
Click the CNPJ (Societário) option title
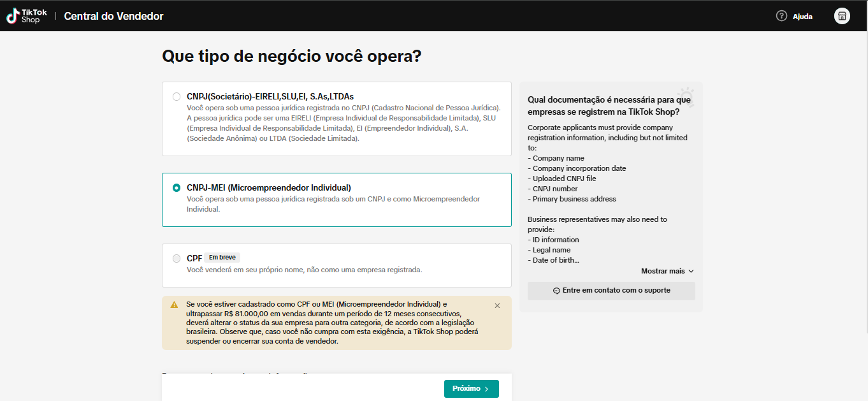(270, 96)
